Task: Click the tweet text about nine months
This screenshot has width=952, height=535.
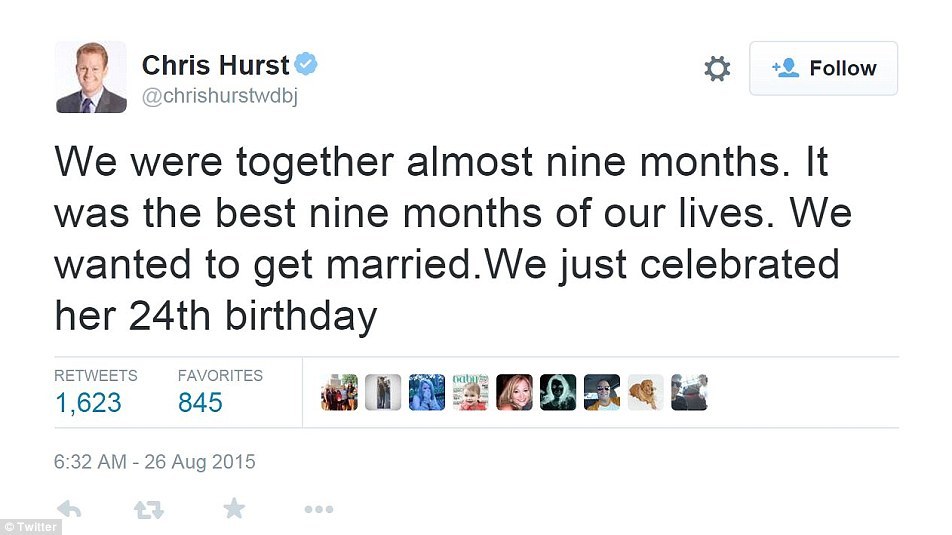Action: pyautogui.click(x=440, y=238)
